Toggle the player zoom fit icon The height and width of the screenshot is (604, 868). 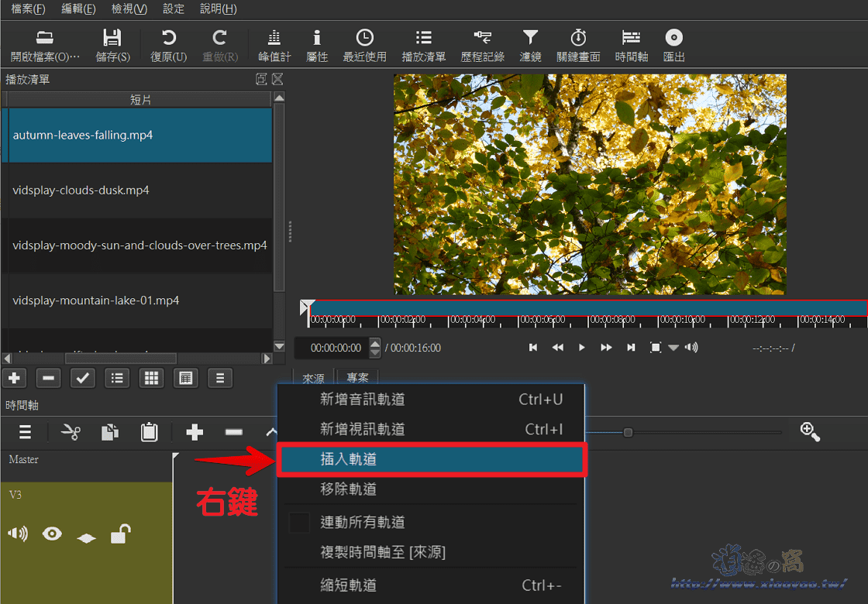[x=656, y=348]
